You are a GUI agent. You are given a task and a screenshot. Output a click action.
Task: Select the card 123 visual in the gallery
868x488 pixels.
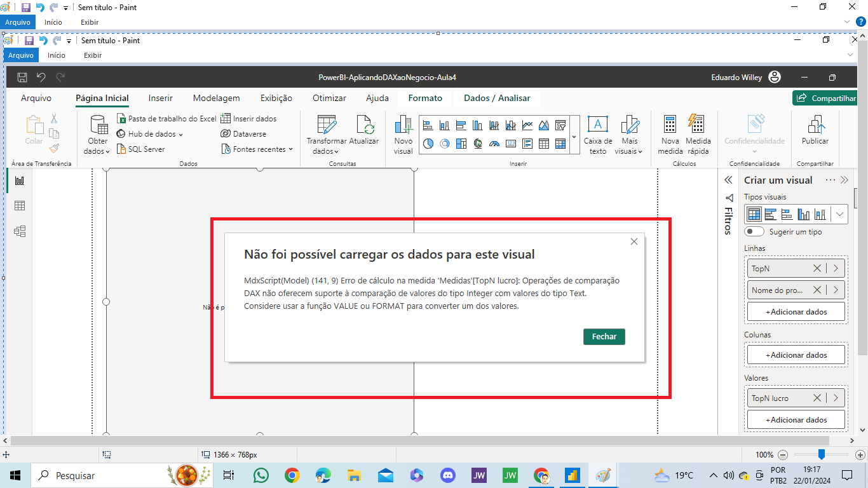coord(511,144)
